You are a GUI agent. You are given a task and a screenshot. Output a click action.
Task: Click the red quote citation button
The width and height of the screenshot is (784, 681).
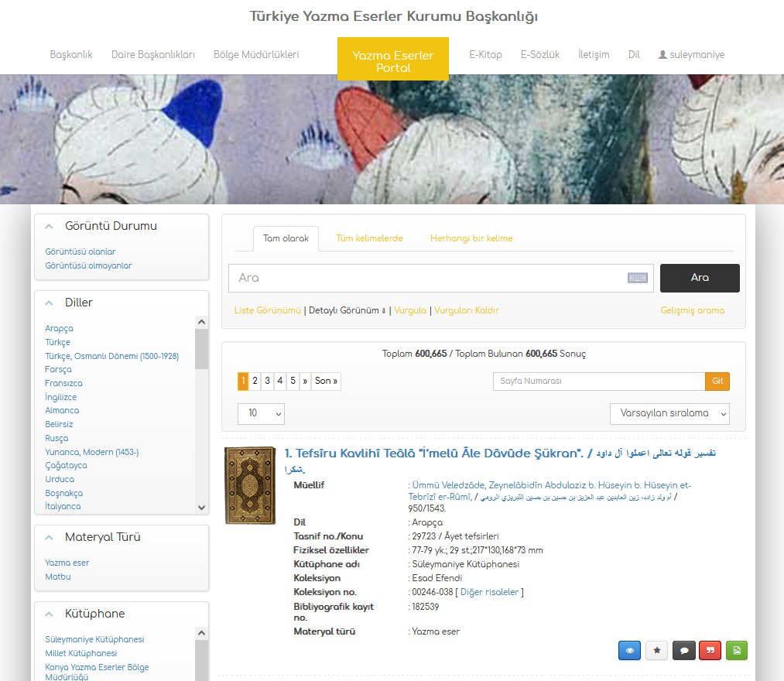pos(710,651)
